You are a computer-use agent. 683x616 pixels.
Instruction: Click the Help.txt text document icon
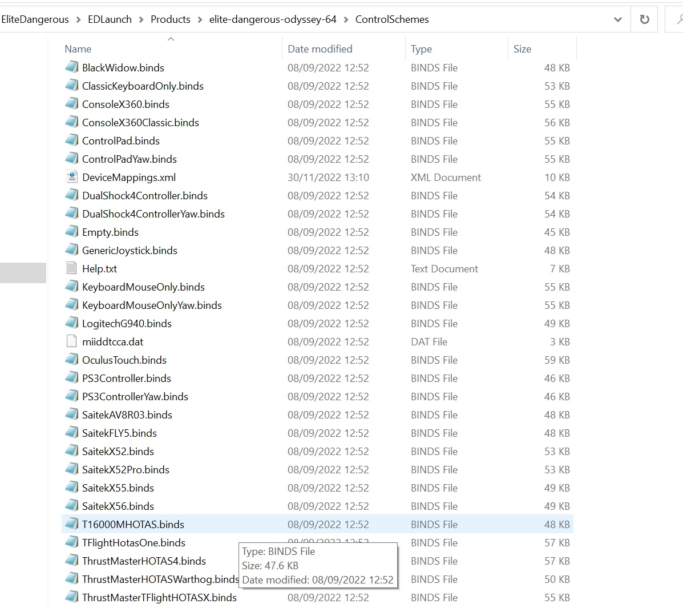[x=72, y=268]
